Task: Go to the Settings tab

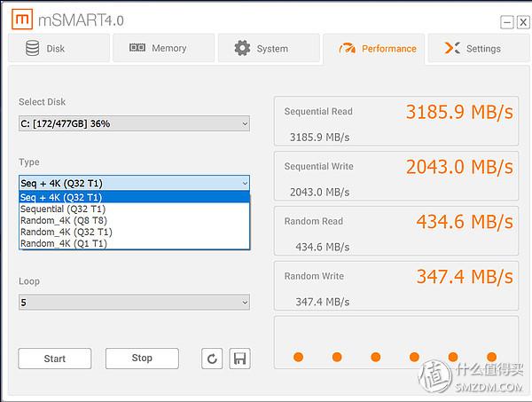Action: tap(479, 48)
